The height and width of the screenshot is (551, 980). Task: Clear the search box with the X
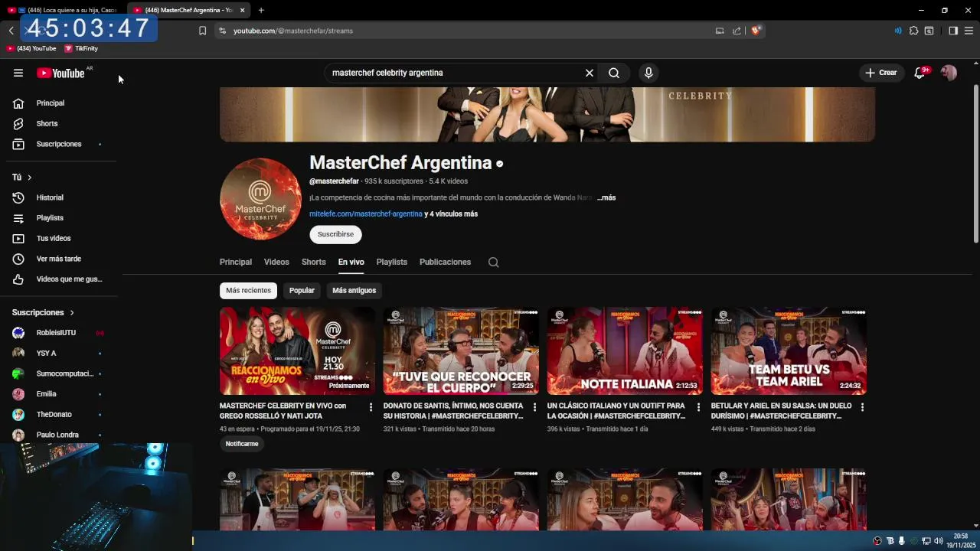click(x=590, y=73)
